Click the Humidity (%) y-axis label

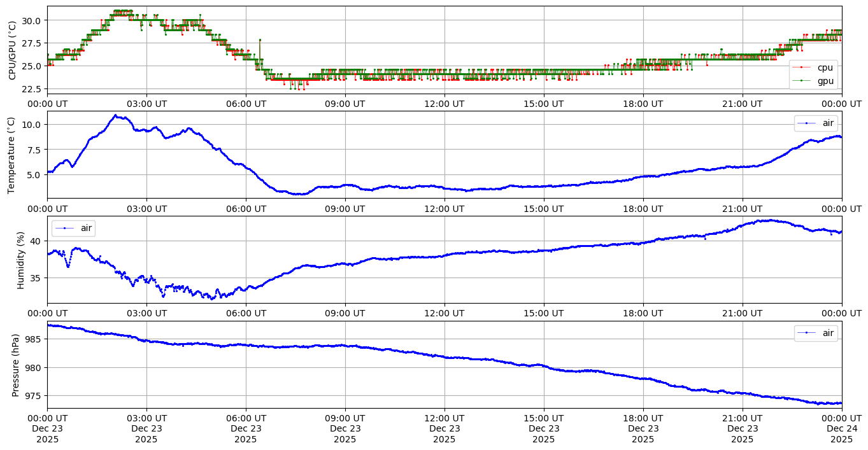[20, 260]
